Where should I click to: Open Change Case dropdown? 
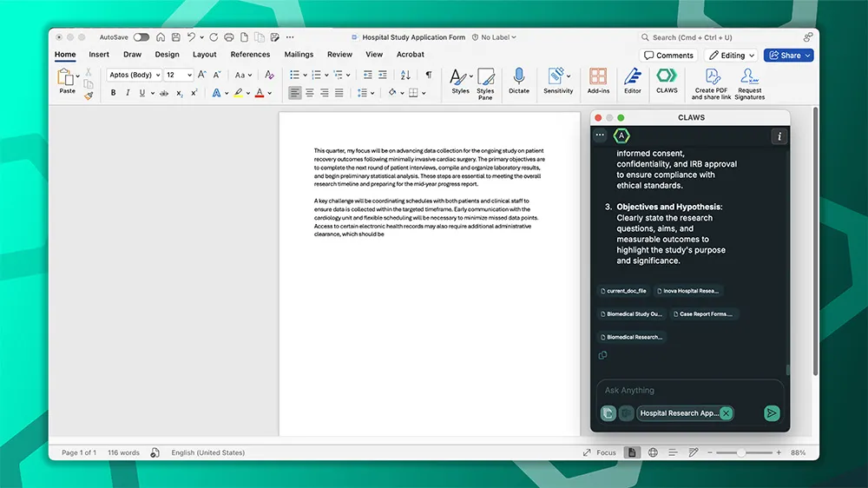coord(243,75)
